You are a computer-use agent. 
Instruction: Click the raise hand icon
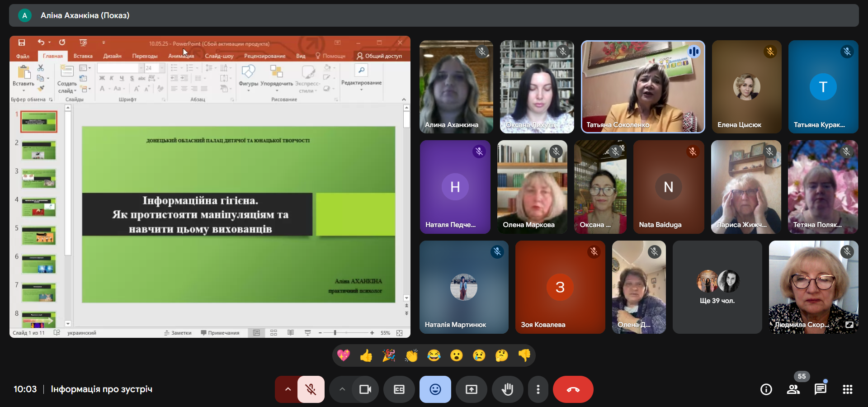[x=507, y=389]
